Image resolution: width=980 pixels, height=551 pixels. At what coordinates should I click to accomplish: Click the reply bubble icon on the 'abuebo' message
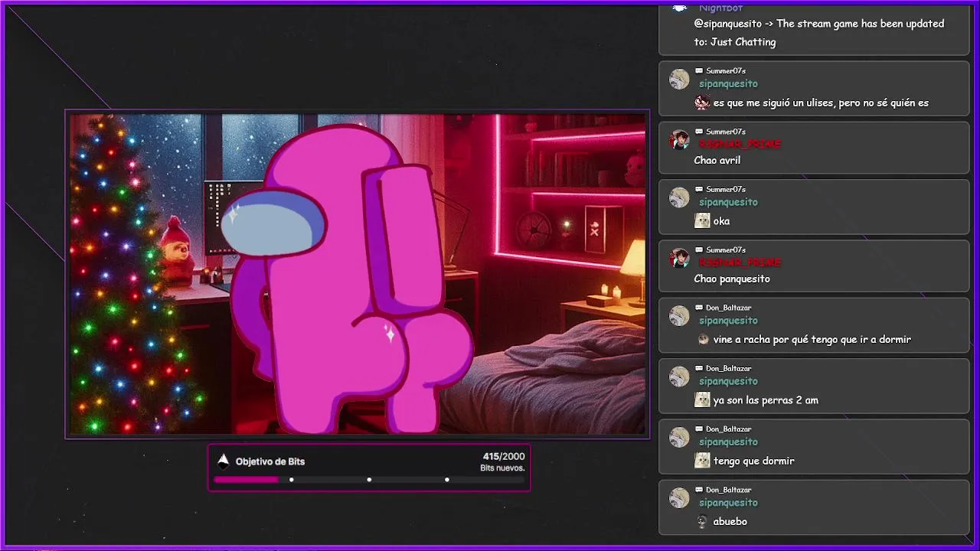tap(699, 490)
